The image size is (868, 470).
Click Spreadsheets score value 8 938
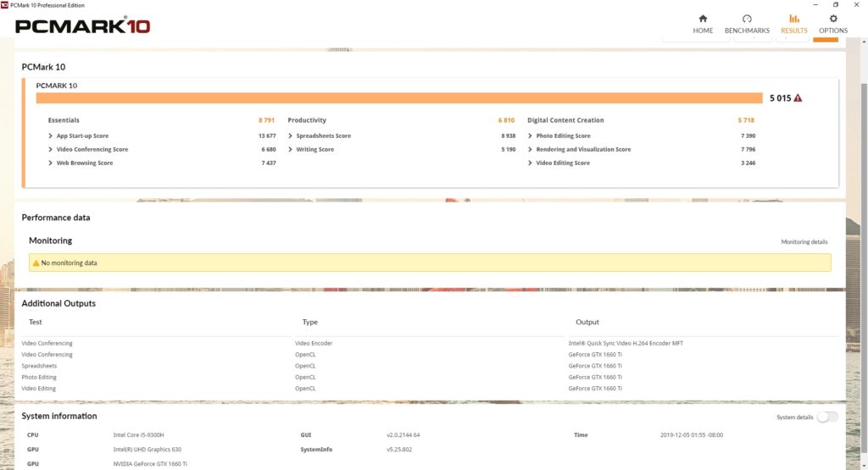click(x=509, y=135)
